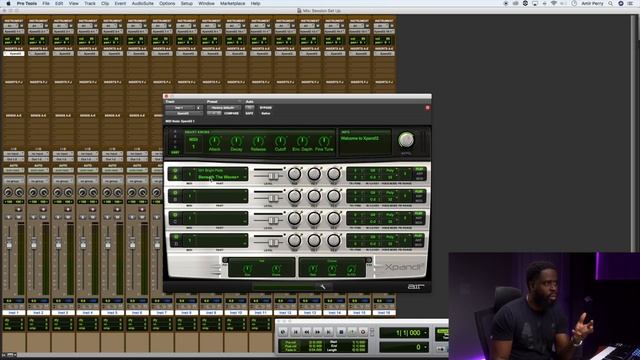640x360 pixels.
Task: Toggle Part B power button
Action: coord(176,193)
